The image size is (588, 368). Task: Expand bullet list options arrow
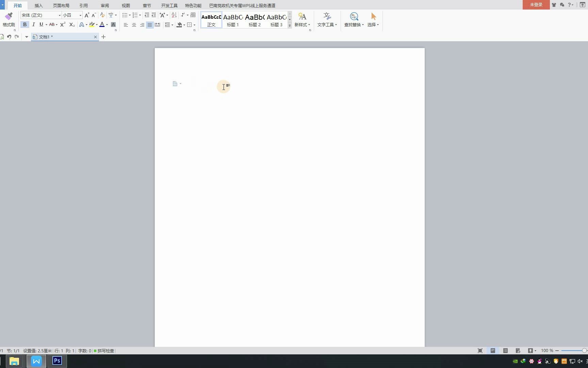130,15
